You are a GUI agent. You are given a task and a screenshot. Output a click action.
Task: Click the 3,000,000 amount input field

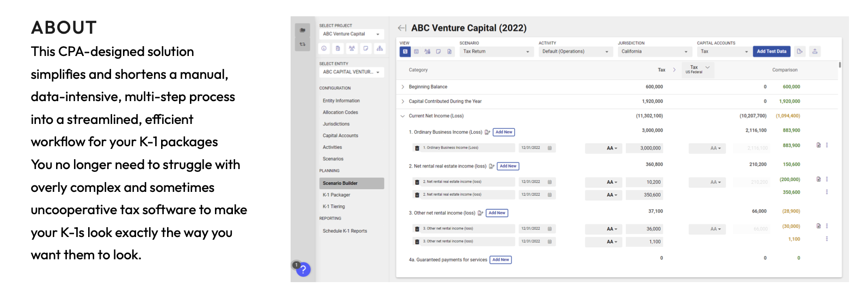point(644,148)
